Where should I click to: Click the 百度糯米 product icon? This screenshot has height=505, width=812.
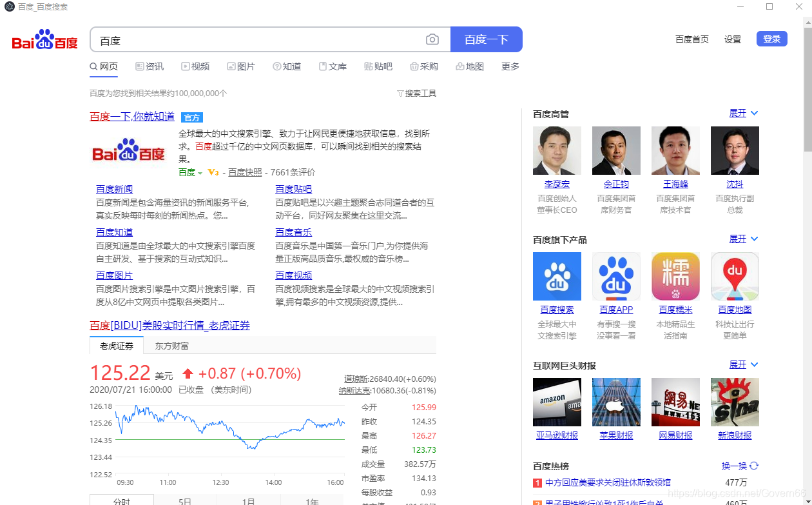[675, 276]
